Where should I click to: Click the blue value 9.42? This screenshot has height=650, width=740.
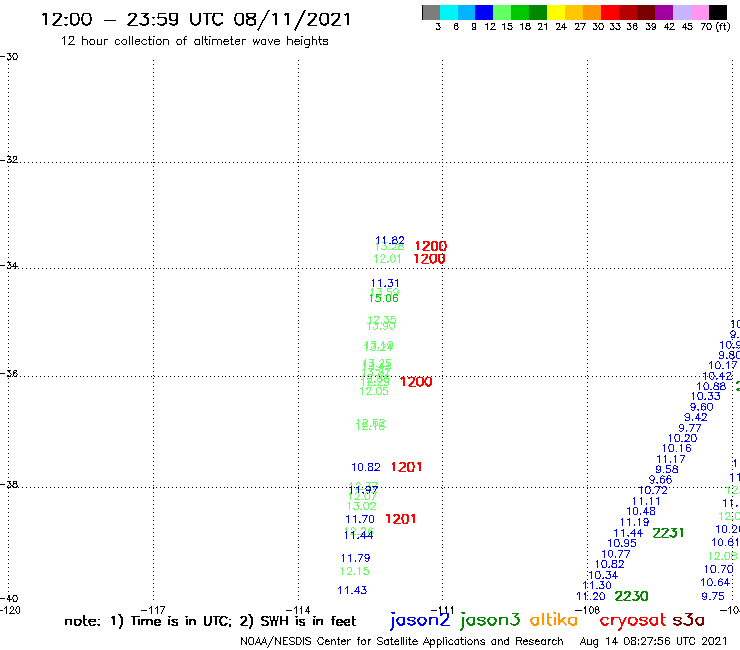(x=696, y=417)
